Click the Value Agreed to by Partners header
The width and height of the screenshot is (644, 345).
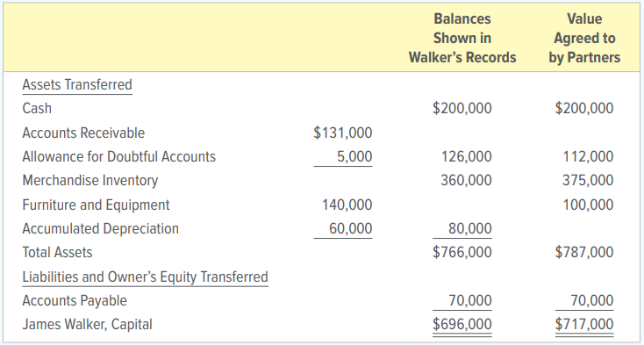coord(584,39)
